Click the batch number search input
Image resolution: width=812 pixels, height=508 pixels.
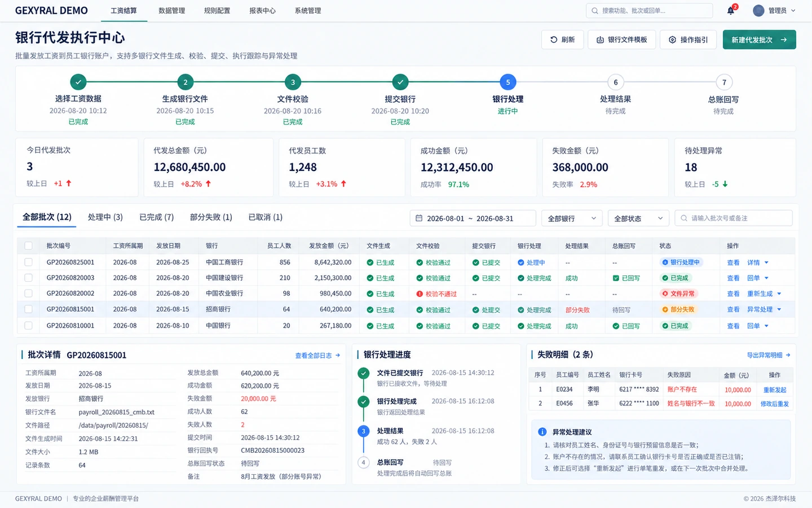tap(734, 218)
